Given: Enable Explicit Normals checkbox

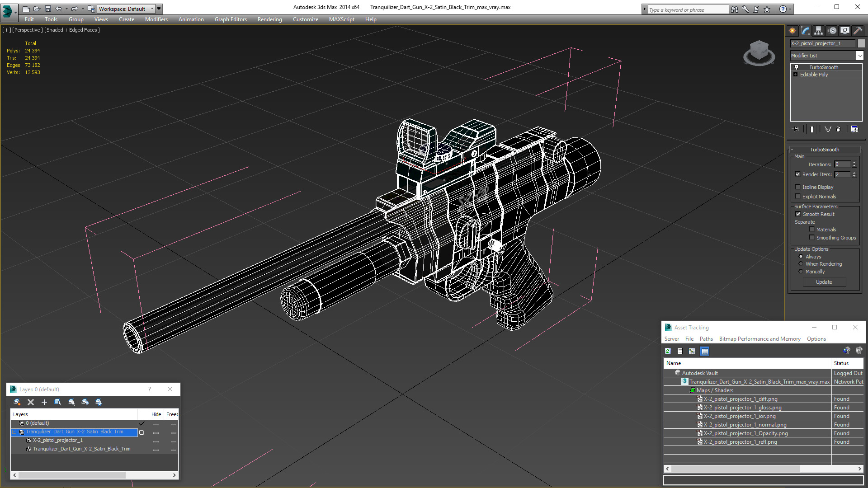Looking at the screenshot, I should (x=797, y=197).
